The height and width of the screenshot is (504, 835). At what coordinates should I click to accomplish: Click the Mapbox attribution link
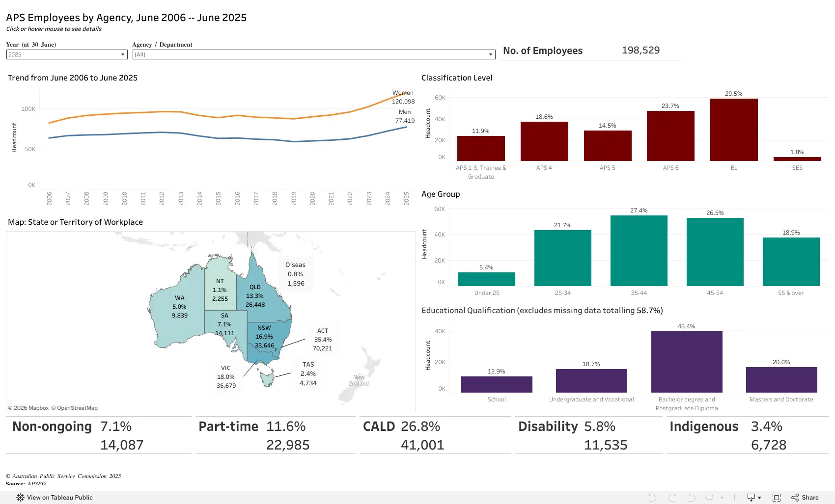28,408
